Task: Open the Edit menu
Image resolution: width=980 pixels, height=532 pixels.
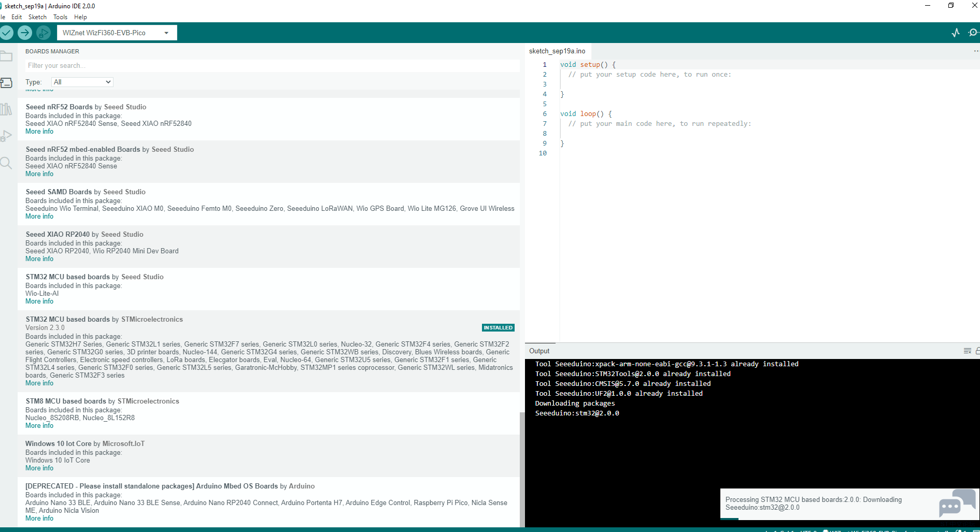Action: tap(17, 17)
